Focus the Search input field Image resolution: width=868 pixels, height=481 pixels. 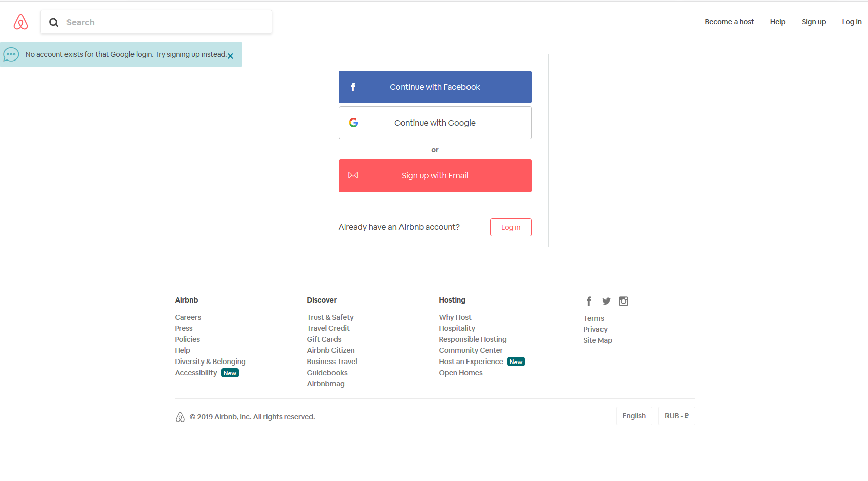(156, 22)
